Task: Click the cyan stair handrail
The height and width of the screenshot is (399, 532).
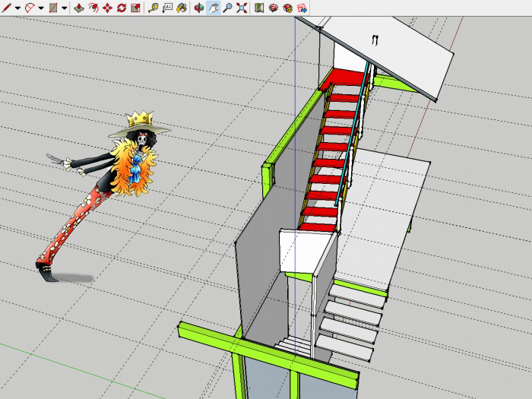Action: click(352, 134)
